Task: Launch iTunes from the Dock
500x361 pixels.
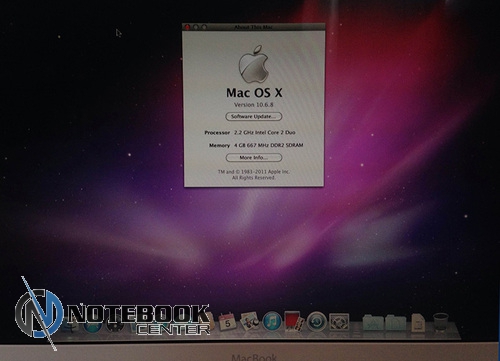Action: pos(272,322)
